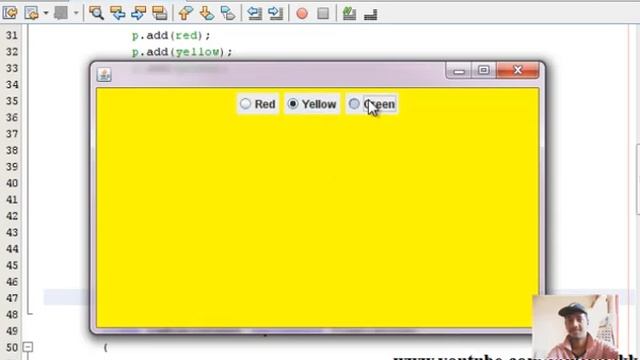Image resolution: width=640 pixels, height=360 pixels.
Task: Click code text p.add(red);
Action: [171, 36]
